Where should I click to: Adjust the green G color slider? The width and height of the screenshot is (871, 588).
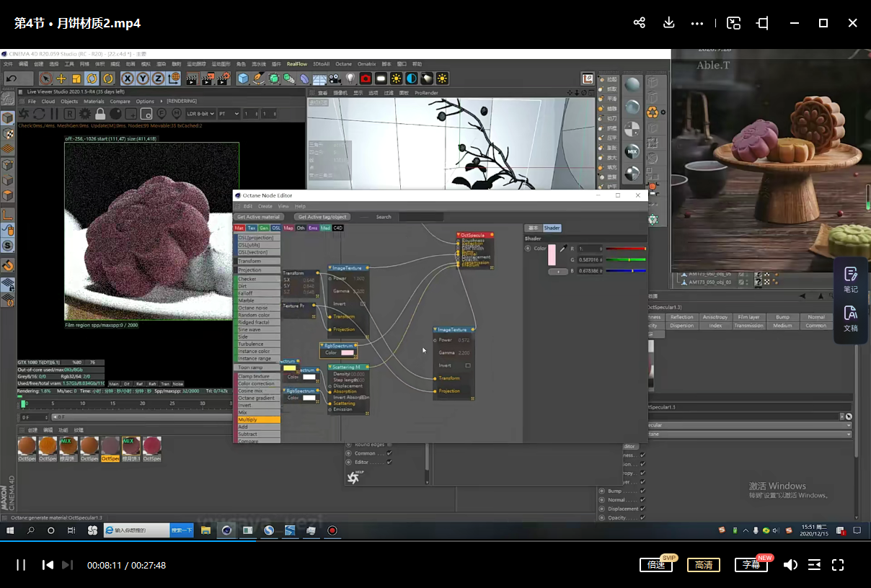point(626,259)
